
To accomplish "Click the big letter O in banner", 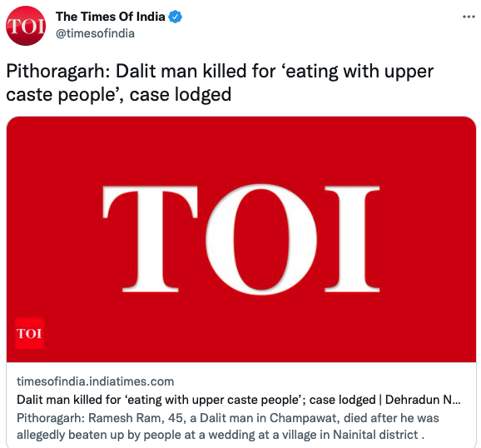I will [261, 239].
